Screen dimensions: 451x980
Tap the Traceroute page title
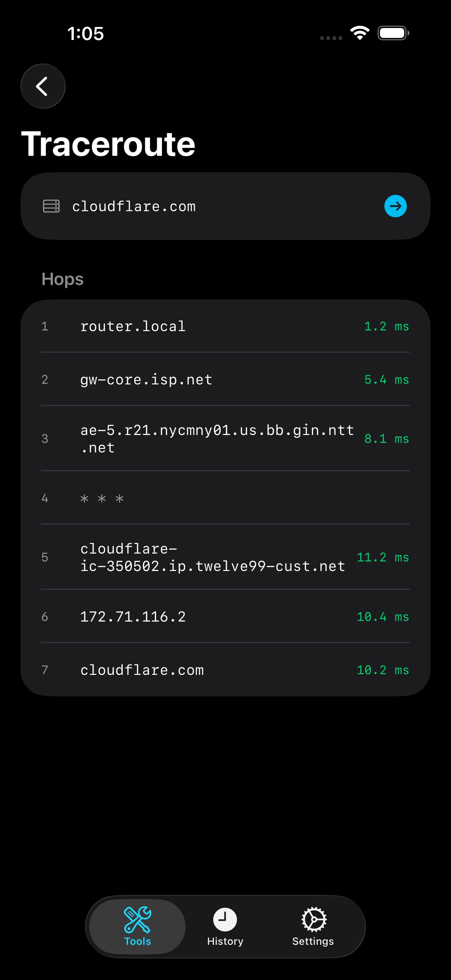click(x=108, y=144)
